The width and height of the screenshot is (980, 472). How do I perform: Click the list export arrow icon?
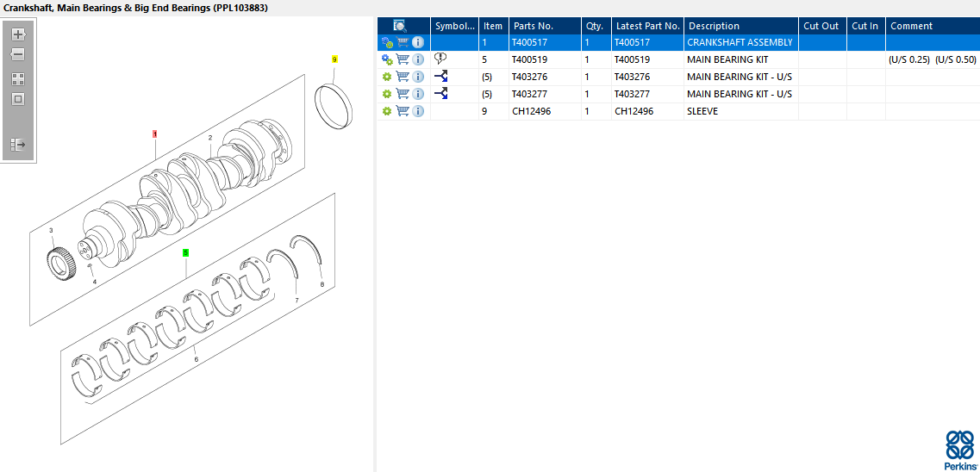pyautogui.click(x=18, y=145)
